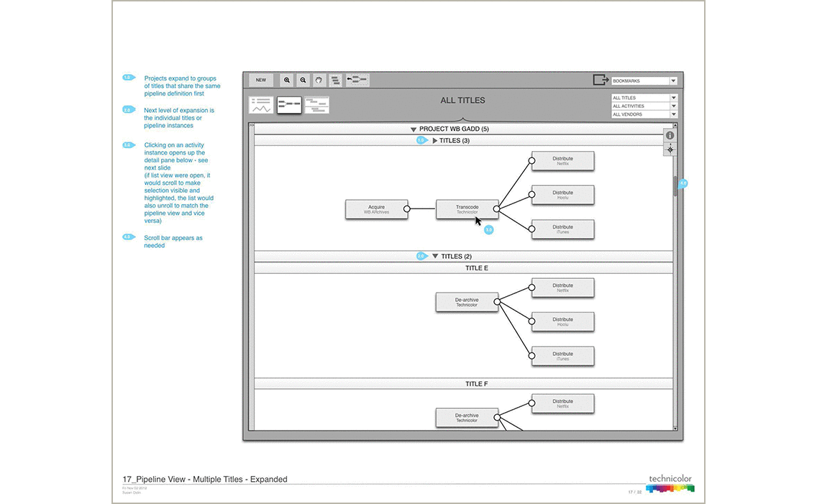Collapse the Titles (2) group
The width and height of the screenshot is (817, 504).
click(435, 257)
